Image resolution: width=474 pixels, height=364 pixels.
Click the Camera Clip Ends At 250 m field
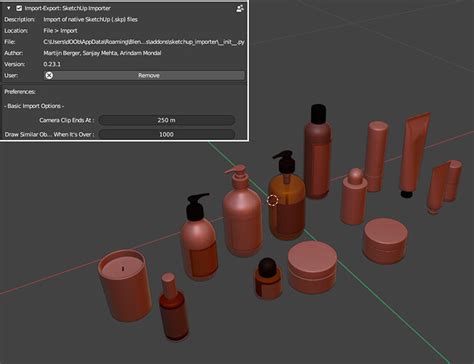coord(167,120)
